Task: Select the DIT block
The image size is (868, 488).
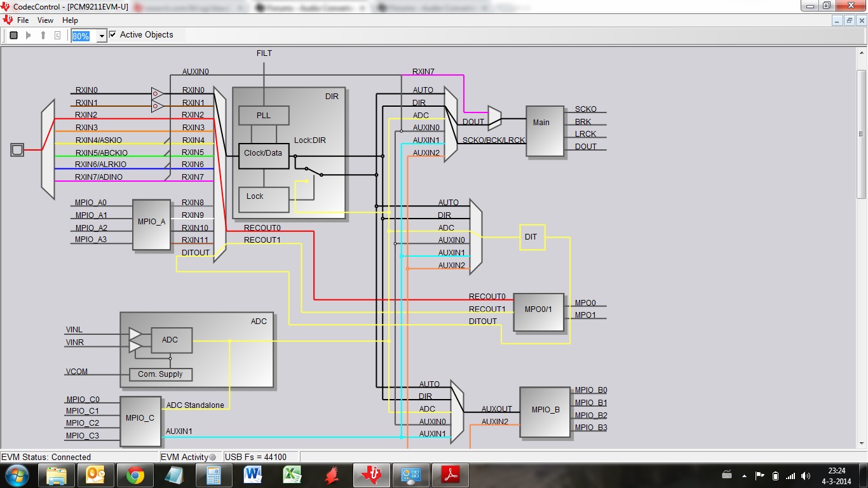Action: click(532, 237)
